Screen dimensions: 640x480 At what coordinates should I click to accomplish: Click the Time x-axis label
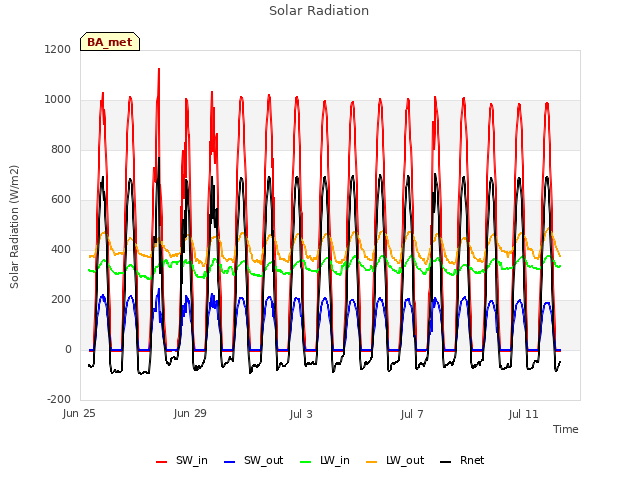coord(566,429)
